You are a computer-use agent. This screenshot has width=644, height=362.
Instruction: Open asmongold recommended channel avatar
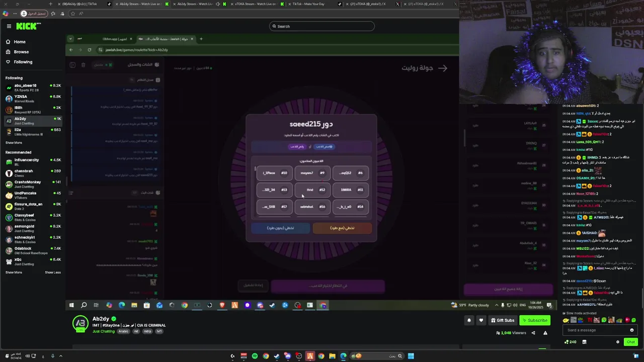pyautogui.click(x=9, y=228)
